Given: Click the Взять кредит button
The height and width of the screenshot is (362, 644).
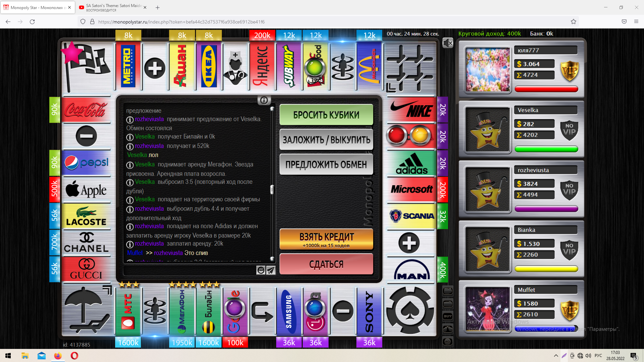Looking at the screenshot, I should 326,239.
